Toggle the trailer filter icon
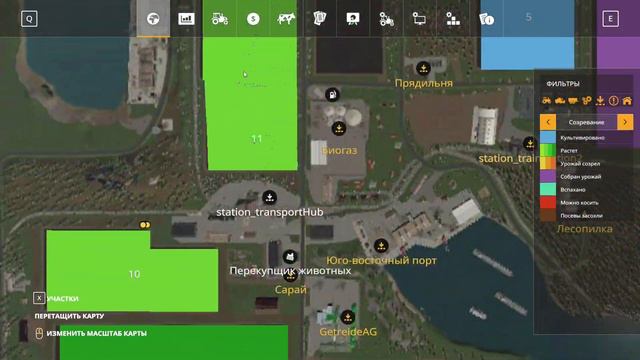The height and width of the screenshot is (360, 640). 573,100
